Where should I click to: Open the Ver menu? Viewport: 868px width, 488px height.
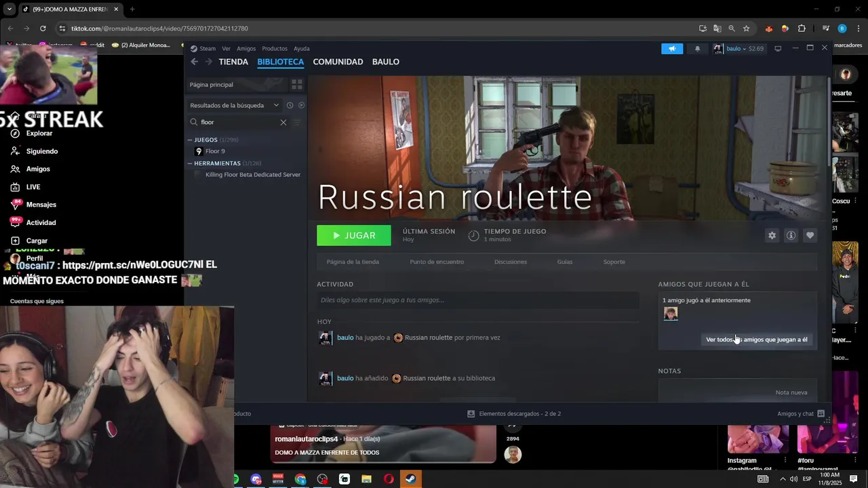tap(226, 49)
